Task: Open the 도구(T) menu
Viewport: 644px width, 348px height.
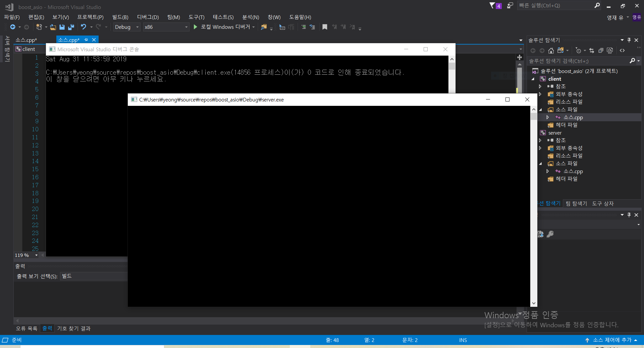Action: coord(196,17)
